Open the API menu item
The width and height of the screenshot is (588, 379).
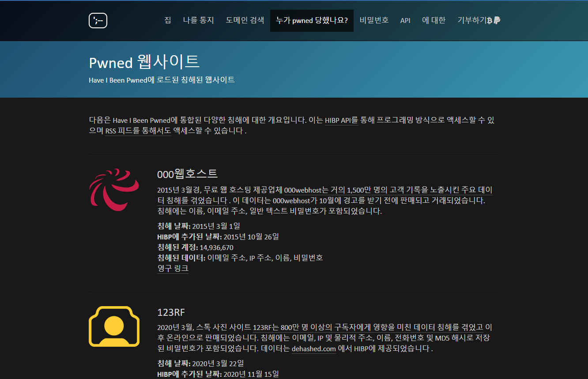click(x=405, y=20)
